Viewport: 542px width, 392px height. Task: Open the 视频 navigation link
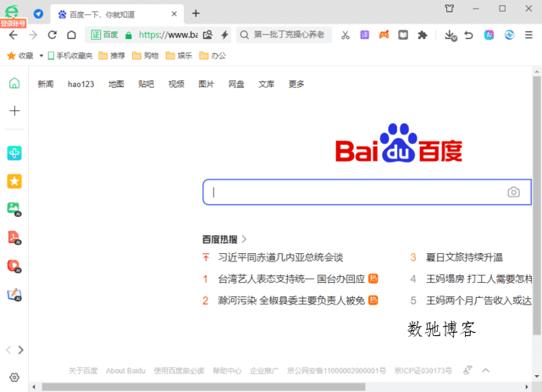click(176, 84)
